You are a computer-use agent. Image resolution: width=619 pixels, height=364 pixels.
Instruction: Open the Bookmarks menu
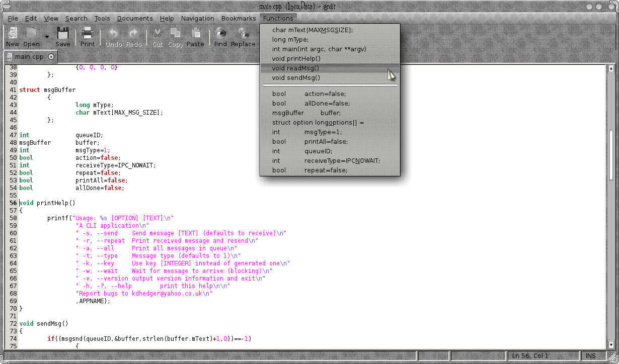click(x=239, y=19)
